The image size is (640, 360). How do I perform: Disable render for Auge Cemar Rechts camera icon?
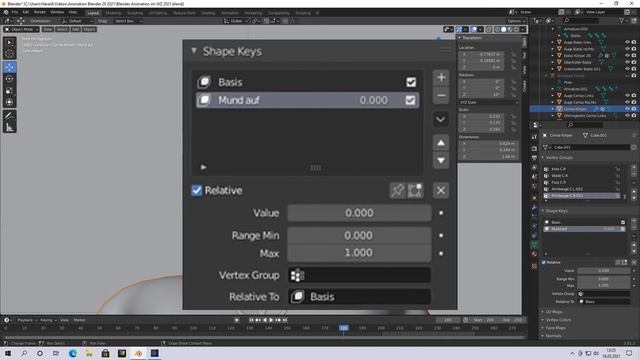[634, 102]
